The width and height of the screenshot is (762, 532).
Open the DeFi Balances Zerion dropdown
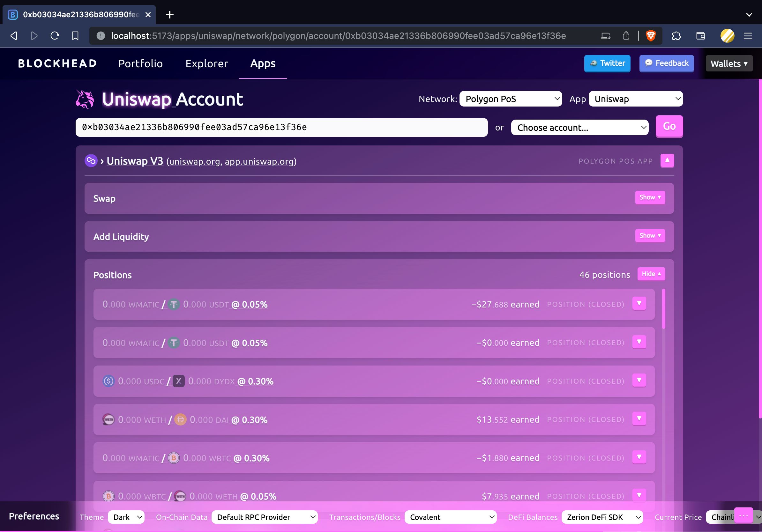[x=602, y=517]
